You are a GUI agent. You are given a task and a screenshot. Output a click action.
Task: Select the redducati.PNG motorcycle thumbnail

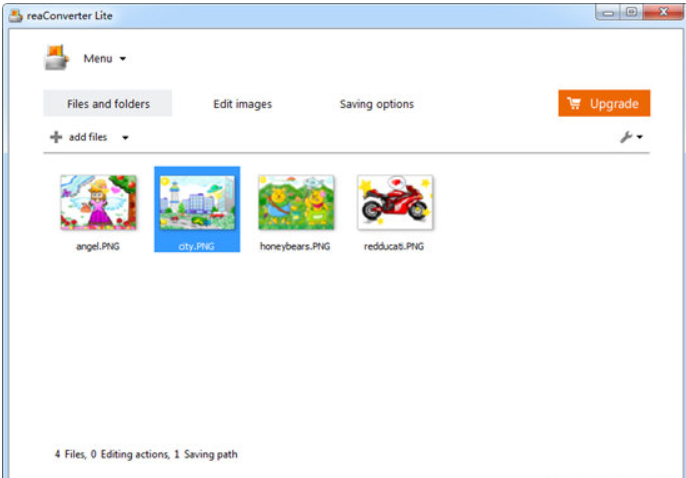pyautogui.click(x=395, y=202)
